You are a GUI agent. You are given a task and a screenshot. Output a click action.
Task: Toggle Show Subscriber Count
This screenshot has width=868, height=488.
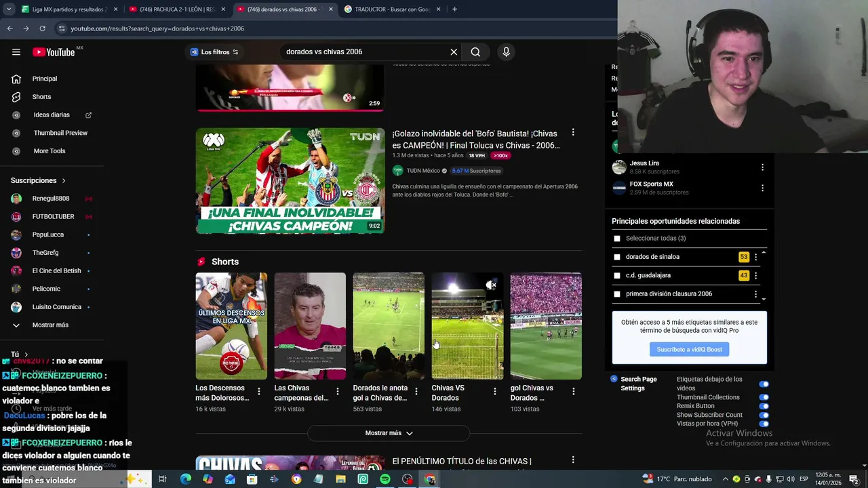tap(764, 415)
